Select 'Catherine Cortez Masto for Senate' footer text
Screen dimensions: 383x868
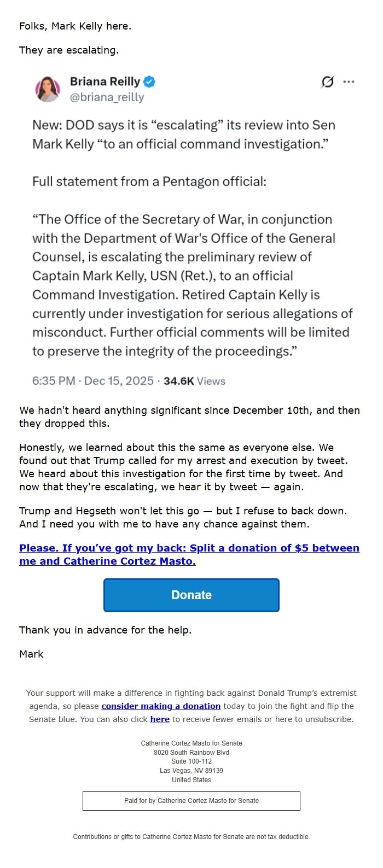tap(191, 743)
